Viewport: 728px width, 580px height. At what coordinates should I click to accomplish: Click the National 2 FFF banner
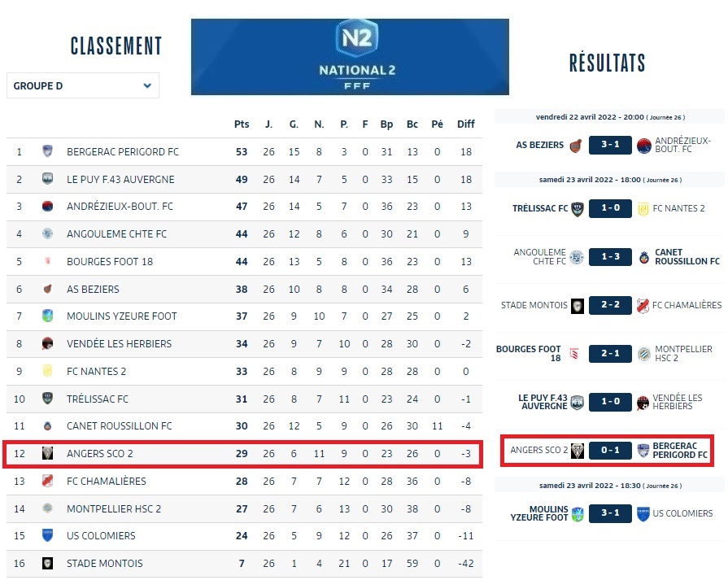(x=350, y=57)
